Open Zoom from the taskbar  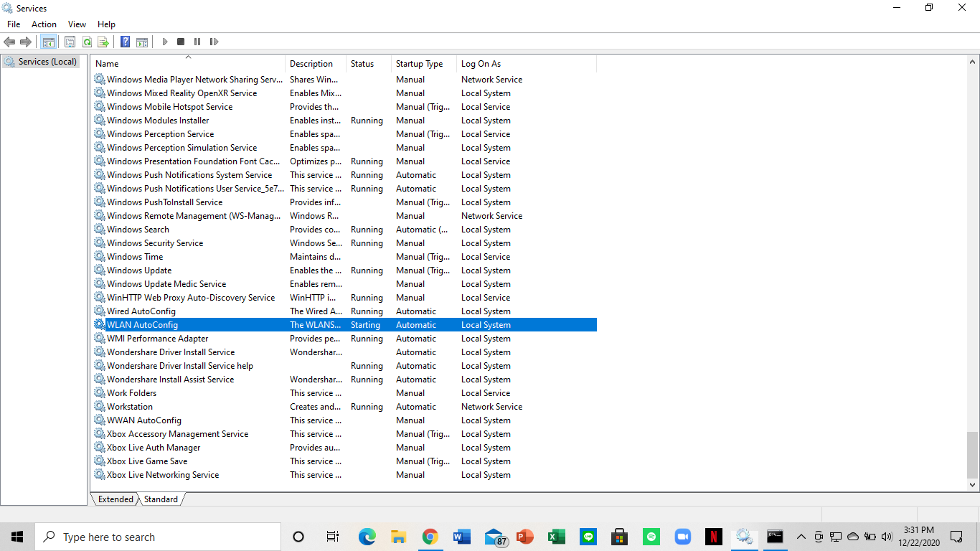(x=682, y=537)
